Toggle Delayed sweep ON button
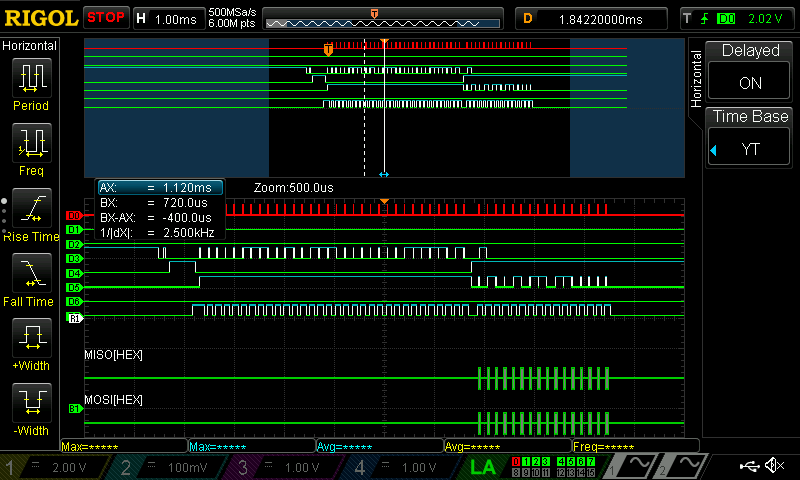Screen dimensions: 800x480 point(749,81)
